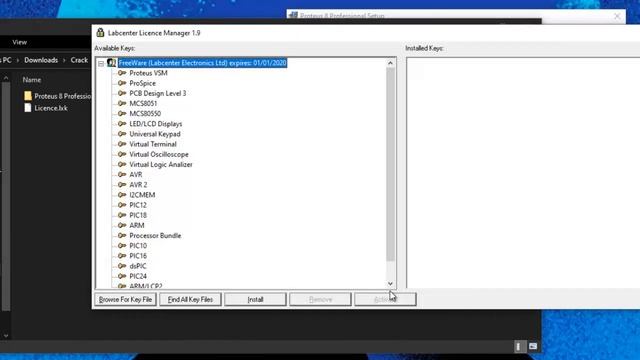Select the Processor Bundle key

(155, 236)
